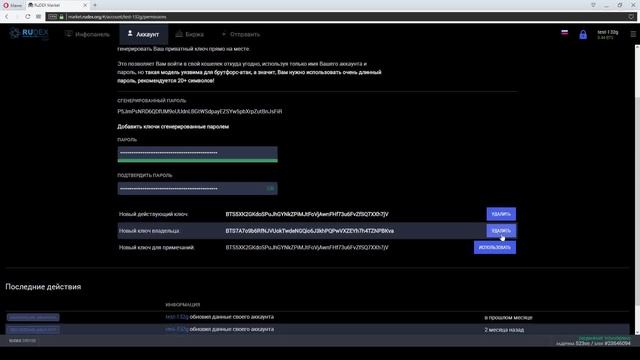The image size is (640, 360).
Task: Click the blue wallet lock icon
Action: point(583,34)
